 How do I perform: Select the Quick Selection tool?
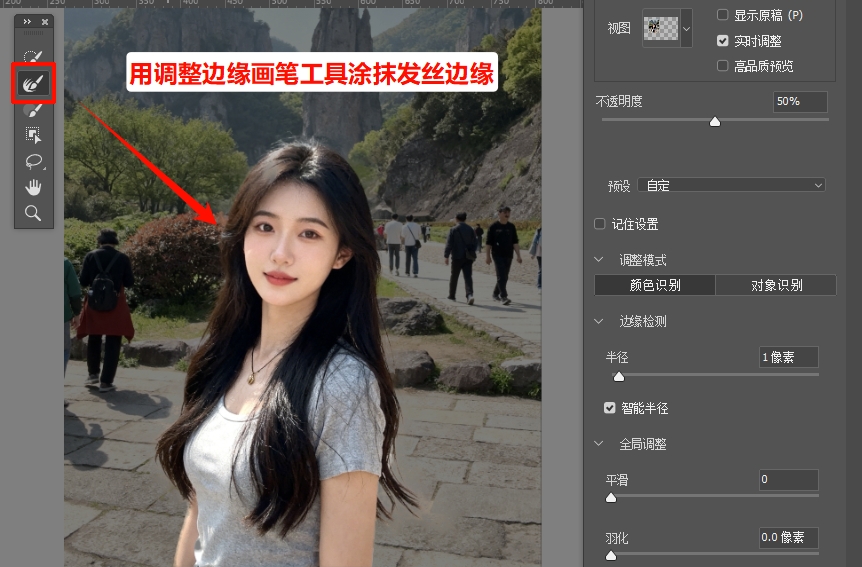(33, 56)
